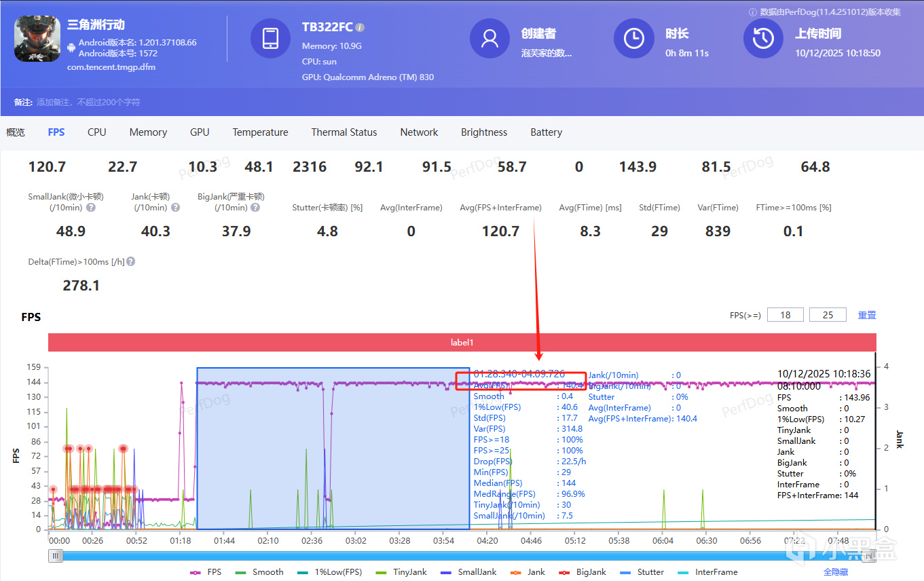Toggle the InterFrame legend series
The image size is (924, 581).
(707, 572)
